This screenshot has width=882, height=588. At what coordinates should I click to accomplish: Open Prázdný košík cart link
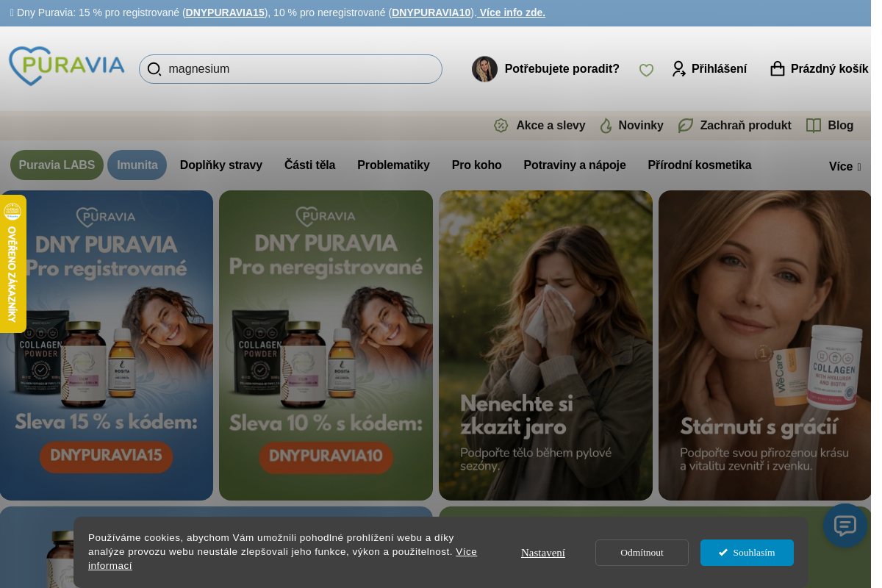830,69
